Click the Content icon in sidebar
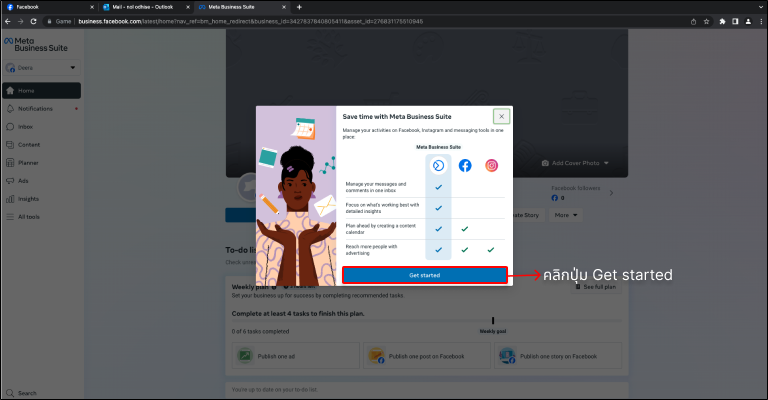 10,145
